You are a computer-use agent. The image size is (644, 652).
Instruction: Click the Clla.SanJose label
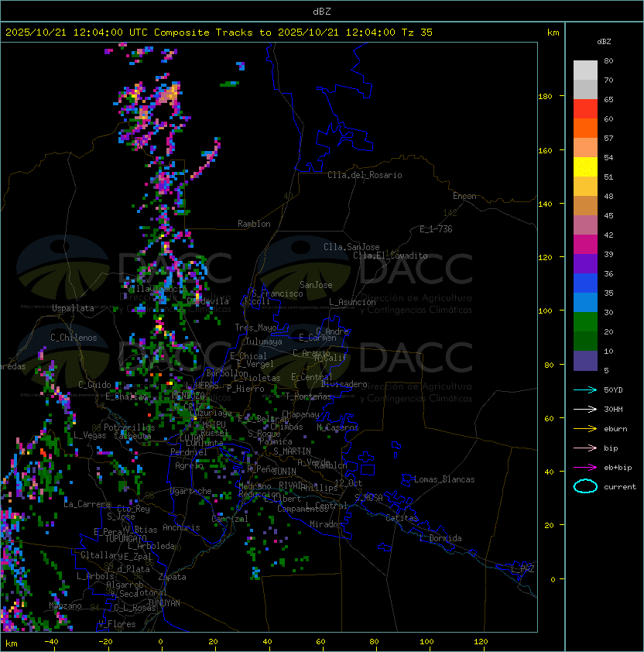[x=351, y=247]
